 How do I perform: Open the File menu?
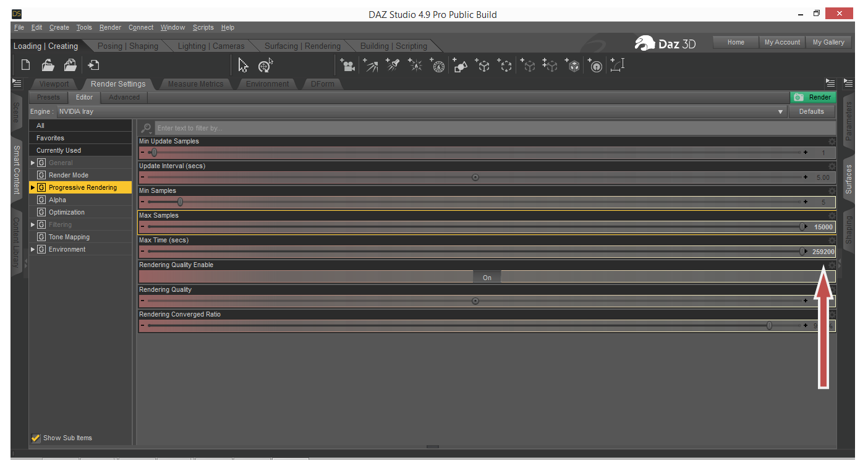coord(19,27)
